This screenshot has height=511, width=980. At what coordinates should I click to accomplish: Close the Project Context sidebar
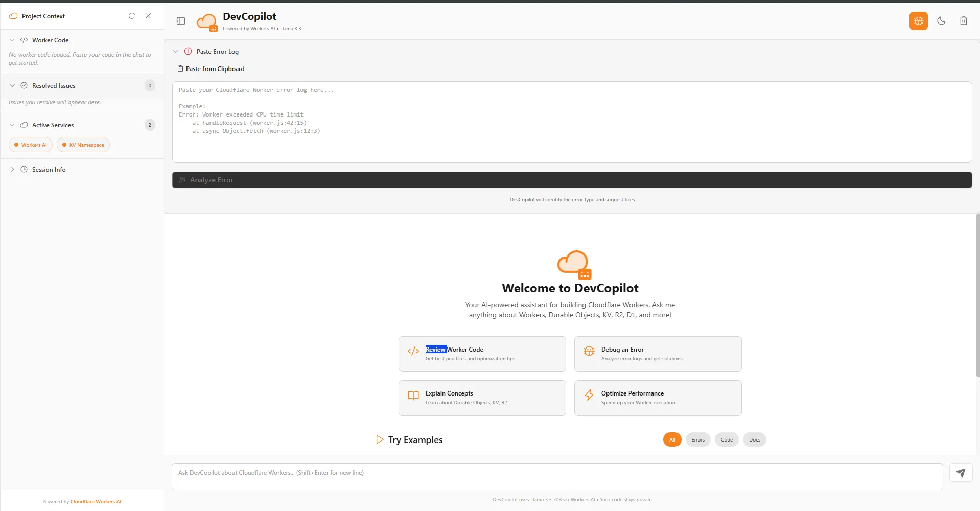coord(148,16)
